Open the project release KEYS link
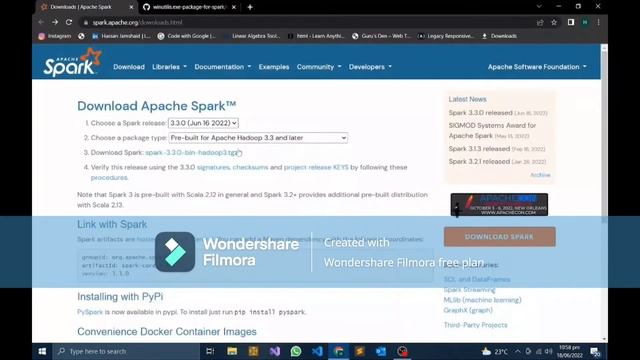The height and width of the screenshot is (360, 640). click(316, 167)
